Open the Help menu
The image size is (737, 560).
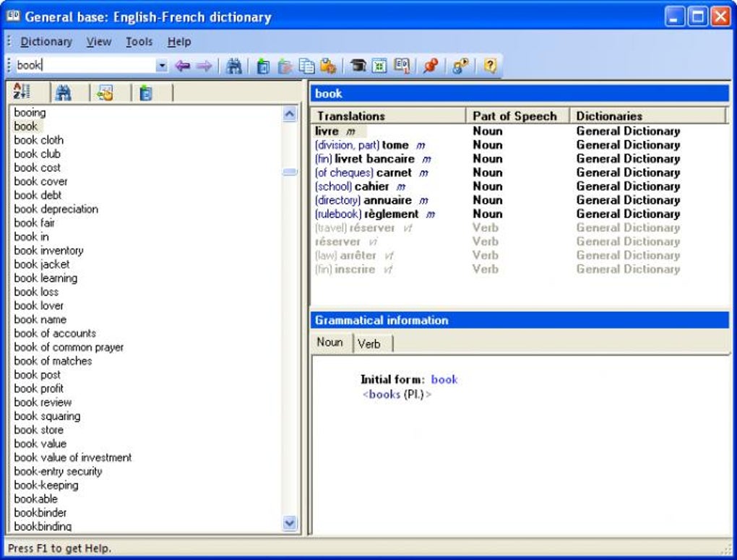pyautogui.click(x=179, y=42)
